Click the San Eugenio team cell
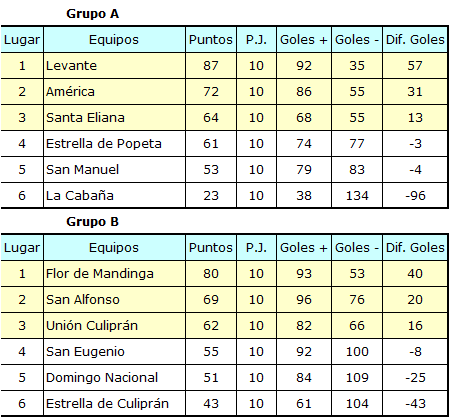The height and width of the screenshot is (417, 449). 114,352
